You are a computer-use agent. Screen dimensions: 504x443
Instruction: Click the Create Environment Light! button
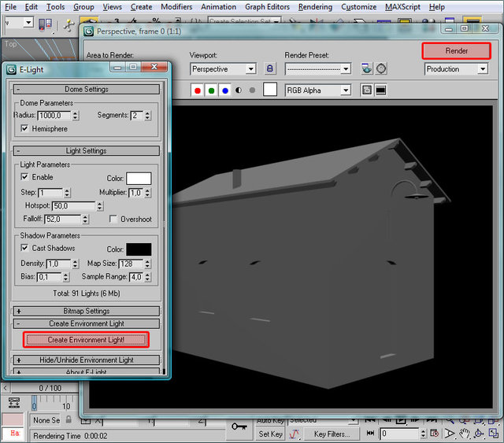86,340
